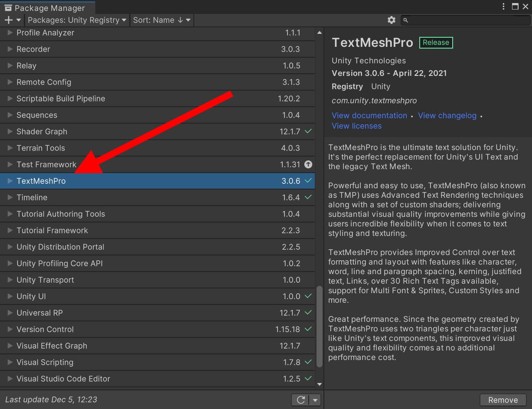Click the Version Control installed checkmark
The height and width of the screenshot is (409, 532).
click(x=308, y=329)
